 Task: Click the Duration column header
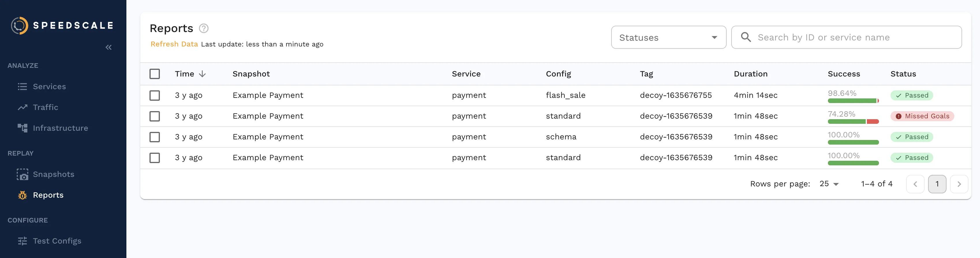750,74
